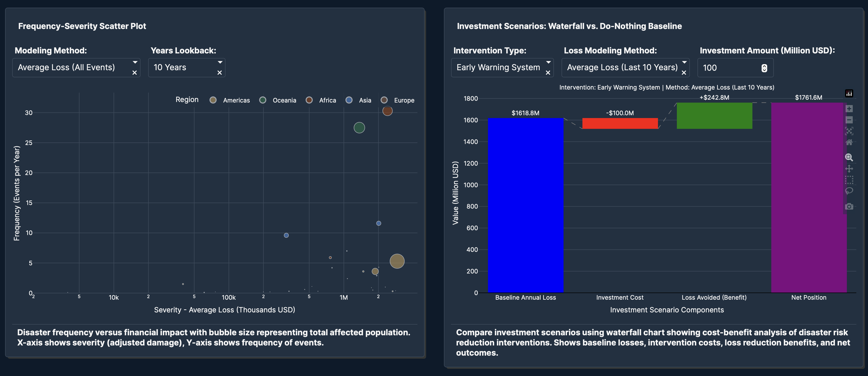
Task: Clear the Early Warning System selection
Action: [548, 73]
